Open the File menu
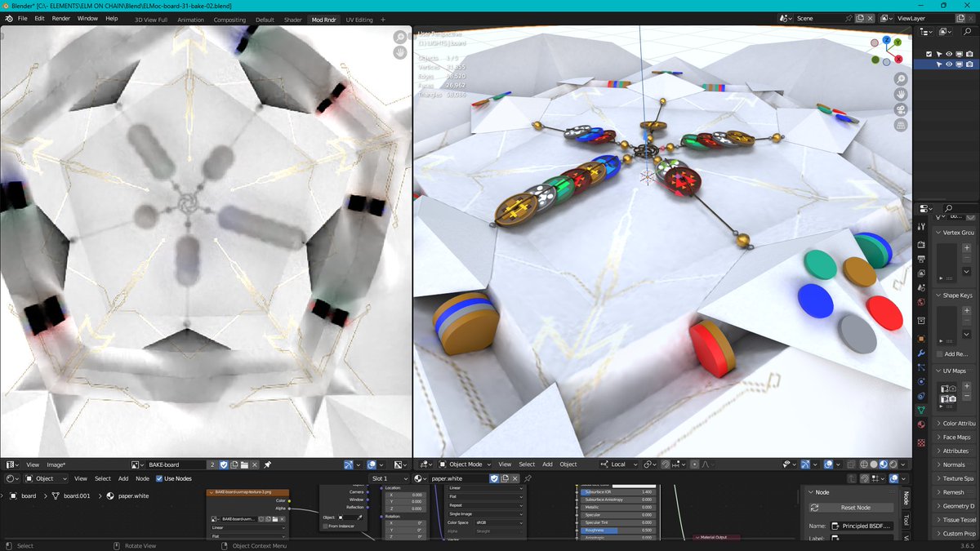The height and width of the screenshot is (551, 980). coord(22,18)
